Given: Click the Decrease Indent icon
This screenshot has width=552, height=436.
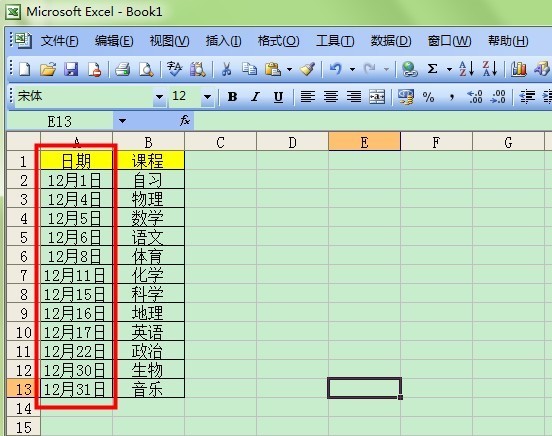Looking at the screenshot, I should coord(527,96).
